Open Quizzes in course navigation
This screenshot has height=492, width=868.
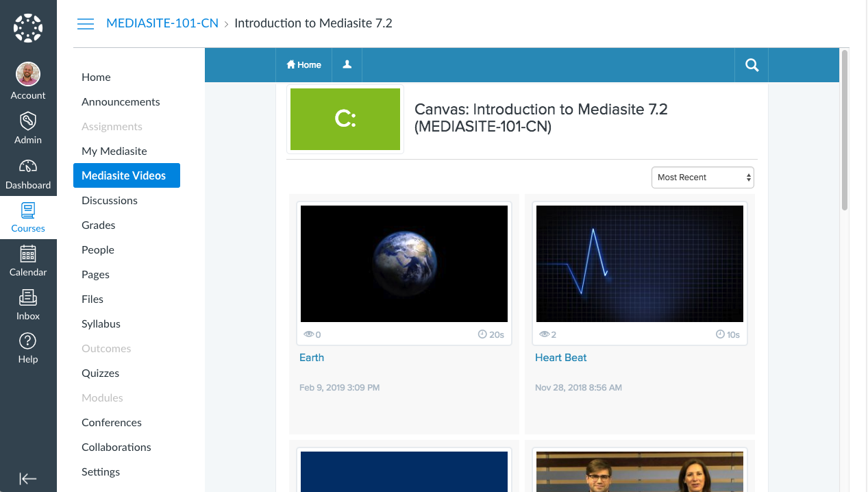tap(100, 373)
